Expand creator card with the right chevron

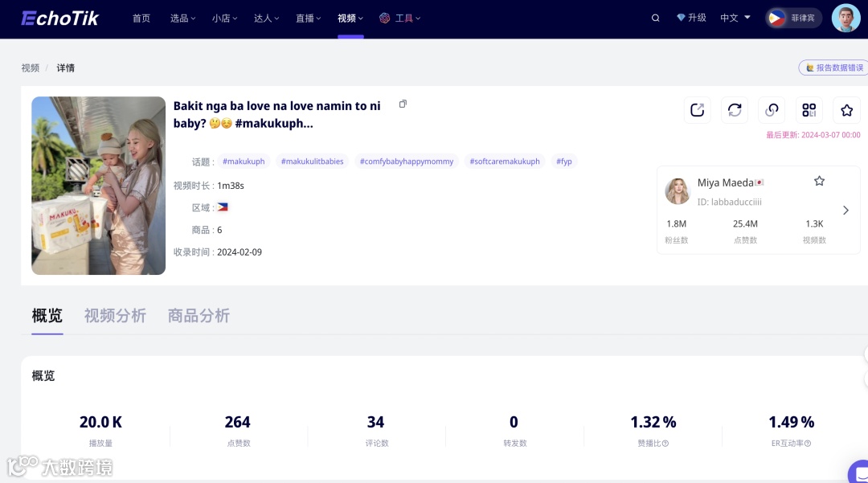tap(845, 211)
